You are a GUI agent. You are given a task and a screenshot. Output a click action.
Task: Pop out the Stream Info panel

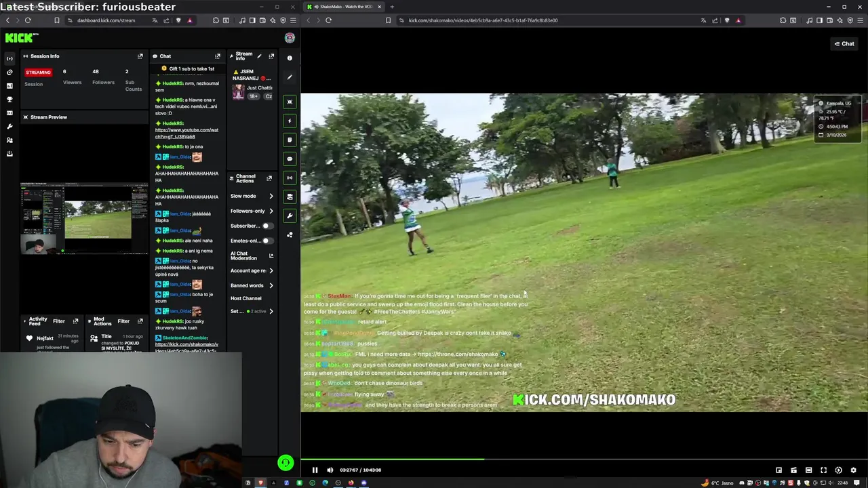point(271,56)
